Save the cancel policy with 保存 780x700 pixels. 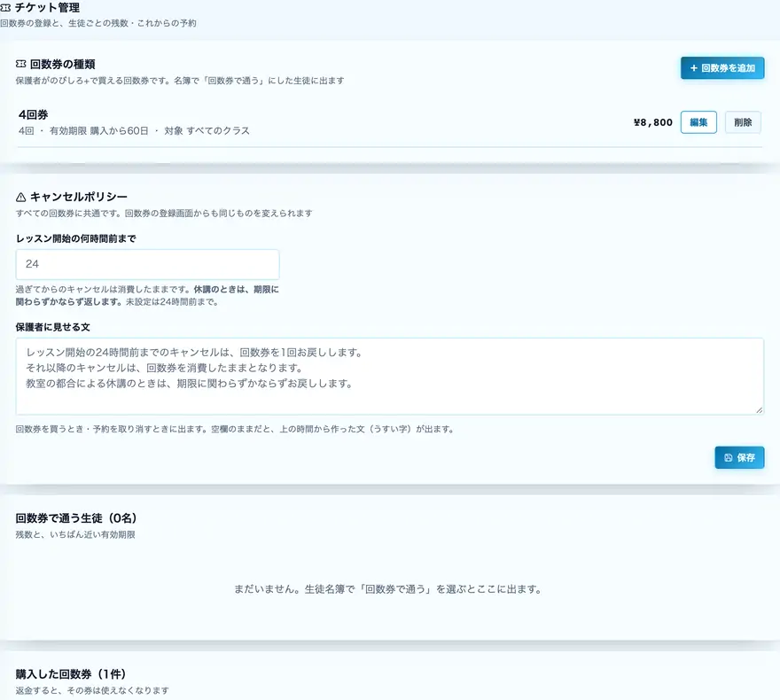[739, 457]
